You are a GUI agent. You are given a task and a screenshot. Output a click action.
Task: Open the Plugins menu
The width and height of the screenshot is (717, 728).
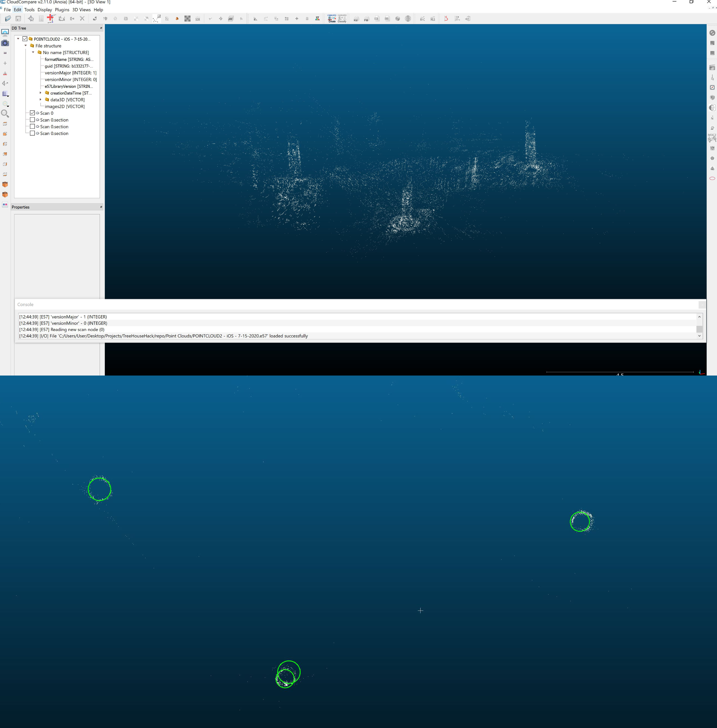62,10
